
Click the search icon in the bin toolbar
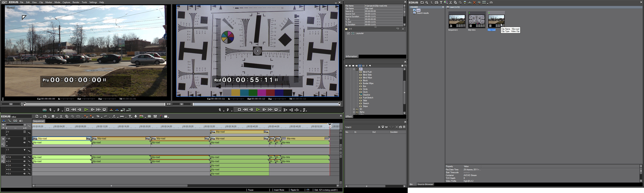point(427,3)
